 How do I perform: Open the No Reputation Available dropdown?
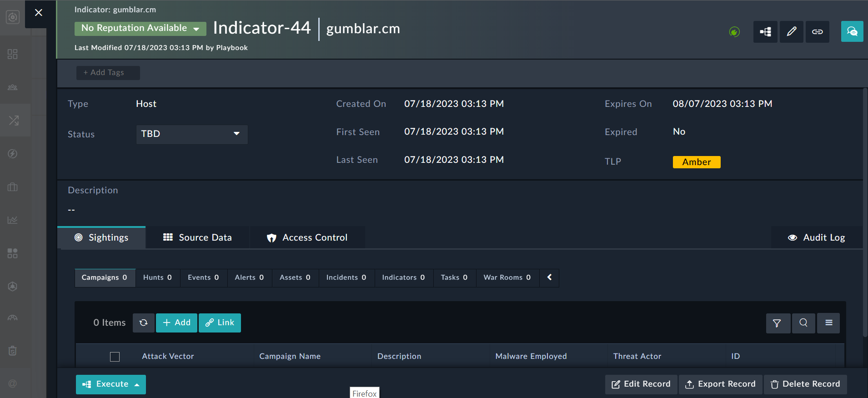tap(140, 28)
